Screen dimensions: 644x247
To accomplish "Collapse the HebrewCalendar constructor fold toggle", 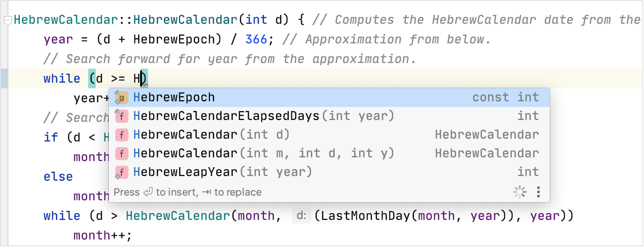I will pyautogui.click(x=7, y=21).
